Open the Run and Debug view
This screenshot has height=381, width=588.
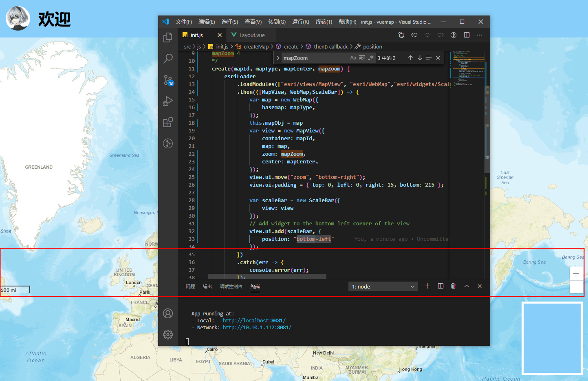coord(167,101)
